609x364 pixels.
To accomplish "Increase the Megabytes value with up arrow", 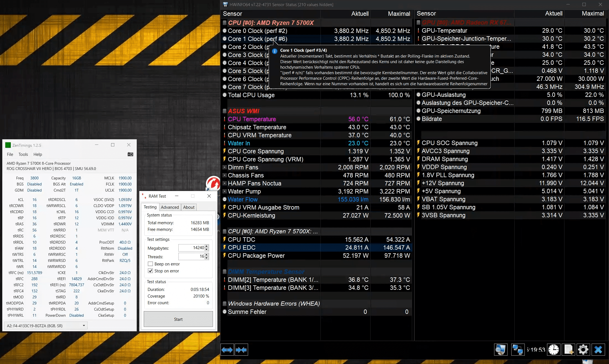I will point(207,246).
